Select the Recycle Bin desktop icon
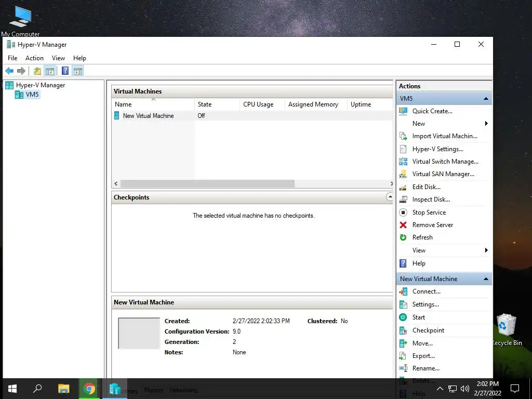532x399 pixels. coord(507,330)
